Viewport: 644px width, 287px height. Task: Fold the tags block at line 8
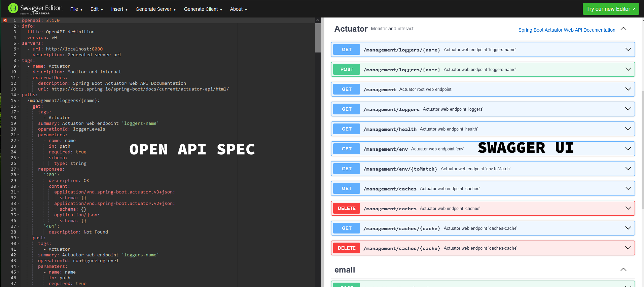pos(19,61)
